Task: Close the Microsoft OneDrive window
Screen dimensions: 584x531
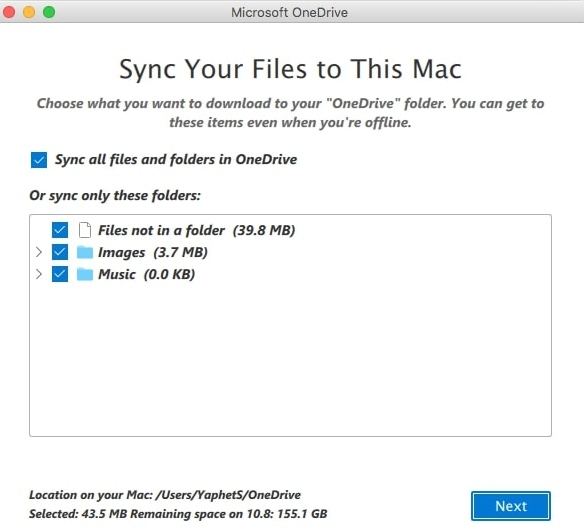Action: pyautogui.click(x=9, y=12)
